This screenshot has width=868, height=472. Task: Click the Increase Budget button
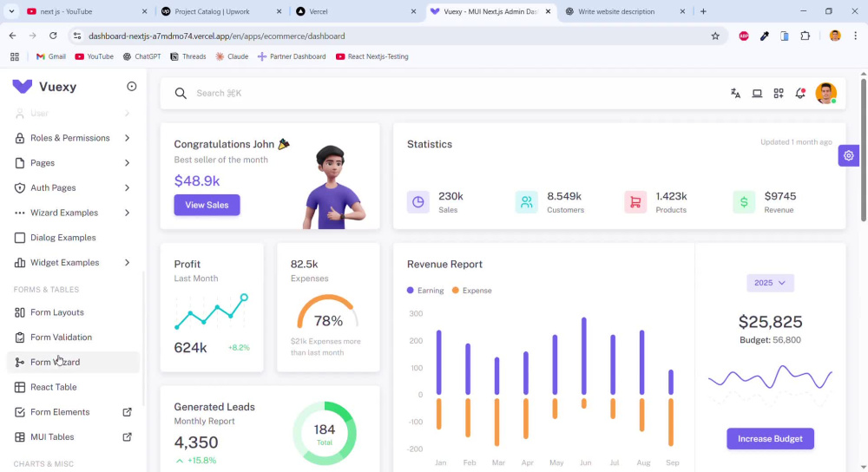[770, 439]
